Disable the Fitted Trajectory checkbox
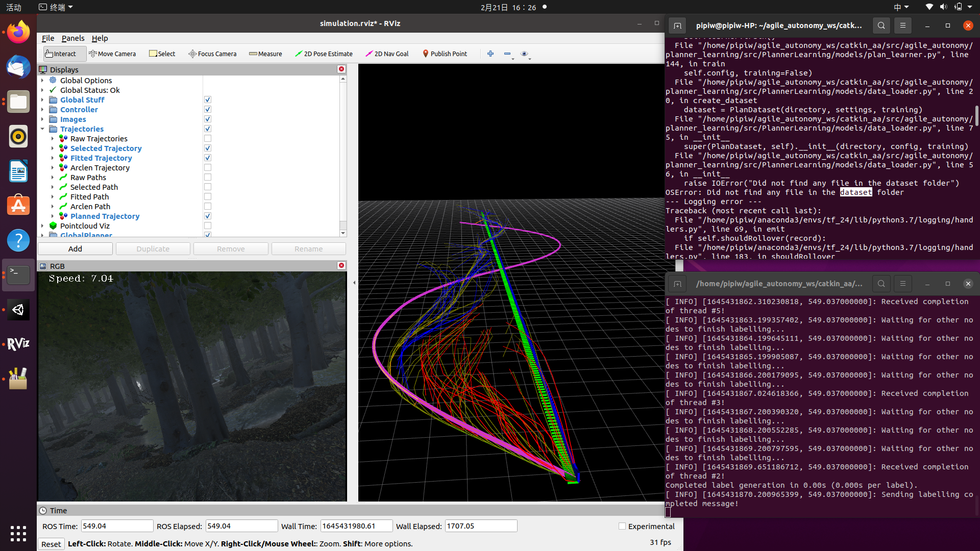This screenshot has height=551, width=980. tap(208, 158)
